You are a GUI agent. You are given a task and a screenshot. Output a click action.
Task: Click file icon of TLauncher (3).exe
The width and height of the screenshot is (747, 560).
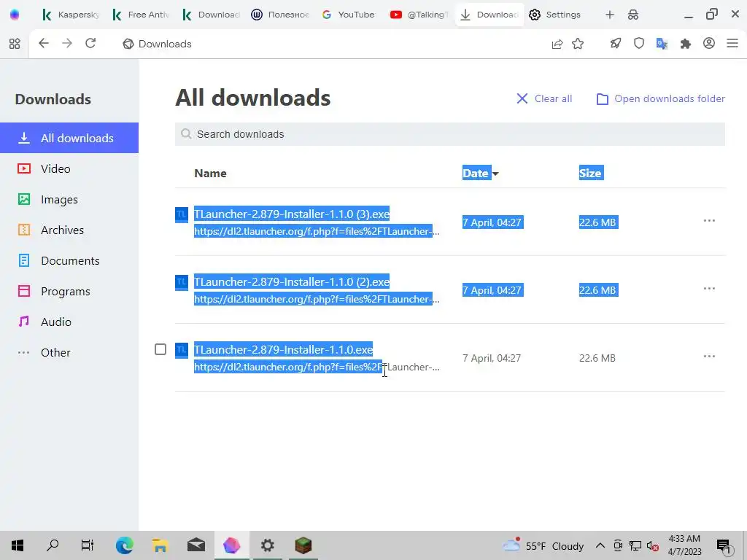click(182, 215)
